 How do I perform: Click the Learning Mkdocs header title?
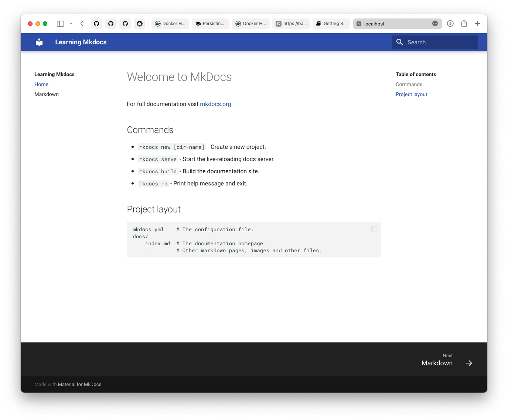[x=81, y=42]
